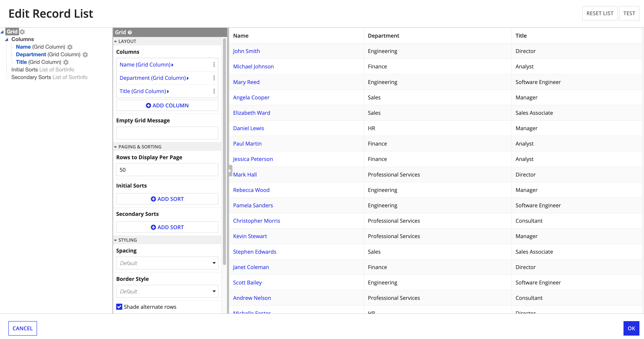The width and height of the screenshot is (644, 339).
Task: Expand Name (Grid Column) in Columns list
Action: pyautogui.click(x=147, y=65)
